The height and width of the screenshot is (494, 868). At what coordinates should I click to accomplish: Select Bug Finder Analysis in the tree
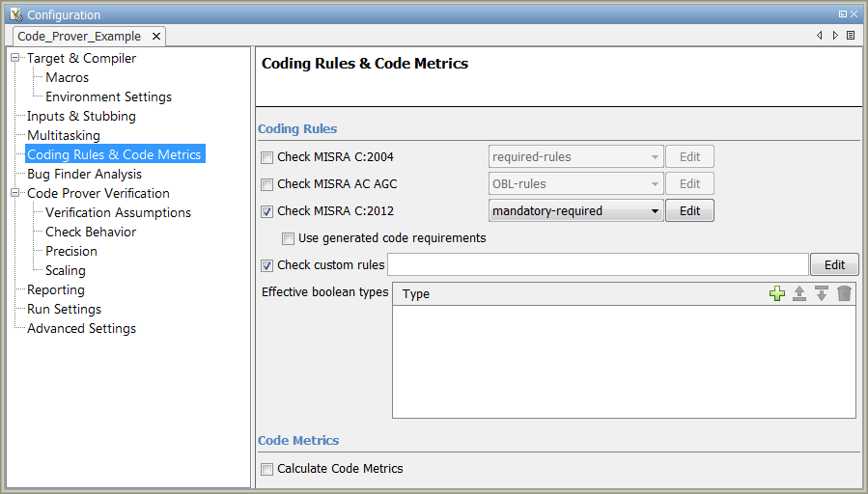pos(84,175)
